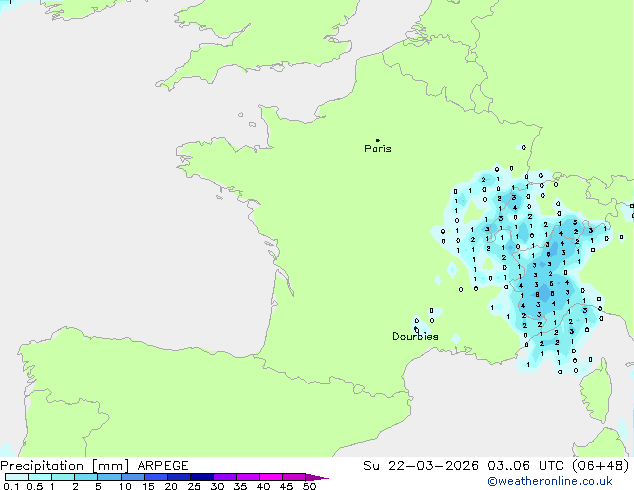Open the weatheronline.co.uk copyright link
634x490 pixels.
550,481
